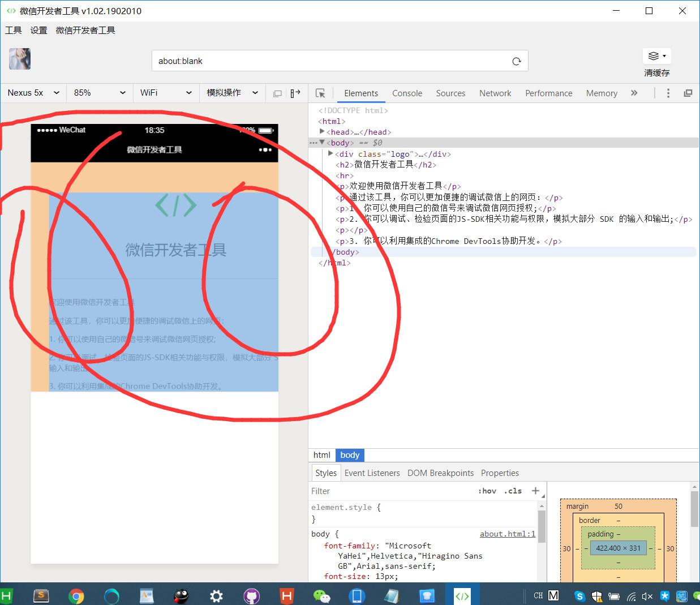Toggle the :hov element state button

click(487, 491)
